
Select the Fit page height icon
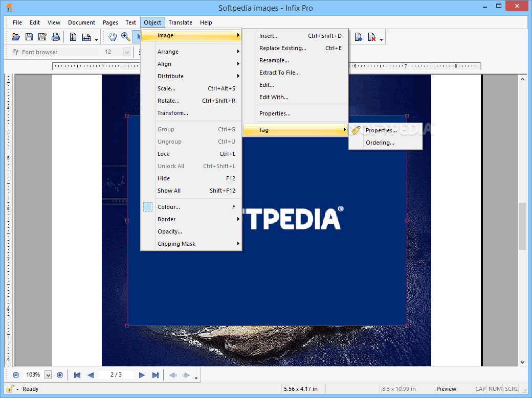coord(73,37)
